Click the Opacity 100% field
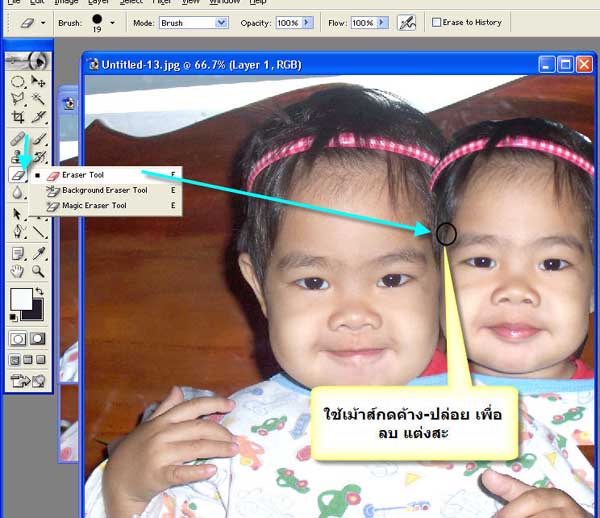The image size is (600, 518). pyautogui.click(x=289, y=23)
